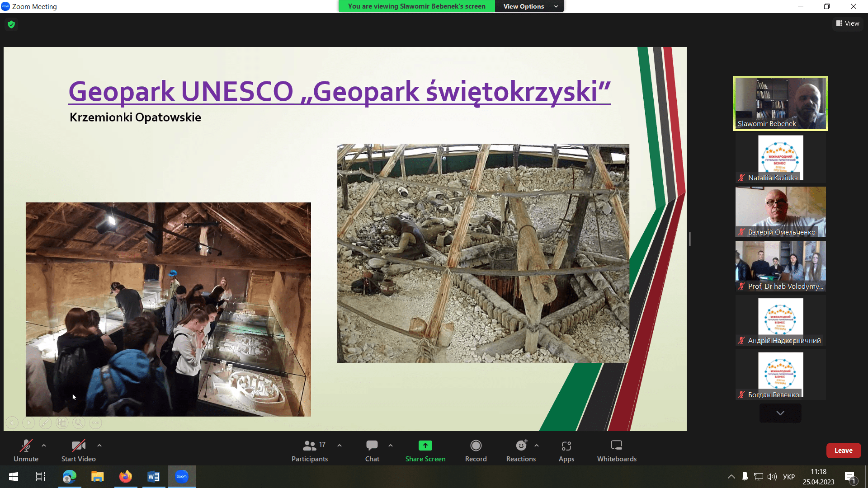The height and width of the screenshot is (488, 868).
Task: Open Whiteboards
Action: tap(616, 450)
